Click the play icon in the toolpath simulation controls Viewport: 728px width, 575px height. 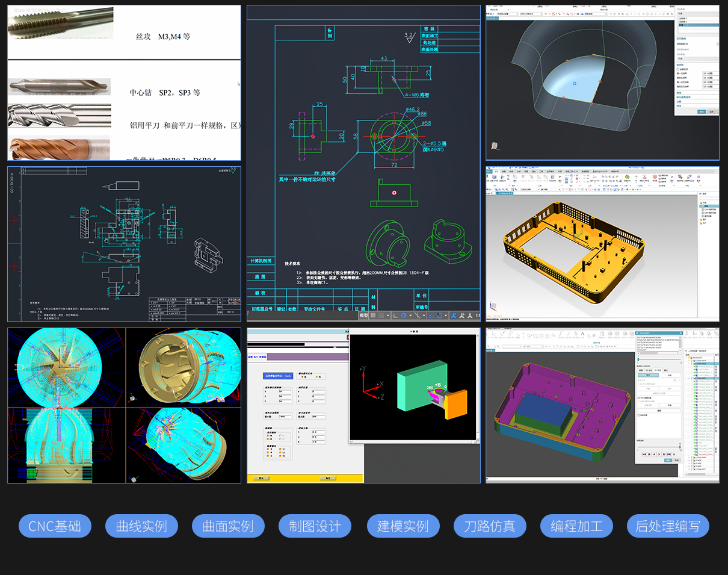pyautogui.click(x=659, y=454)
